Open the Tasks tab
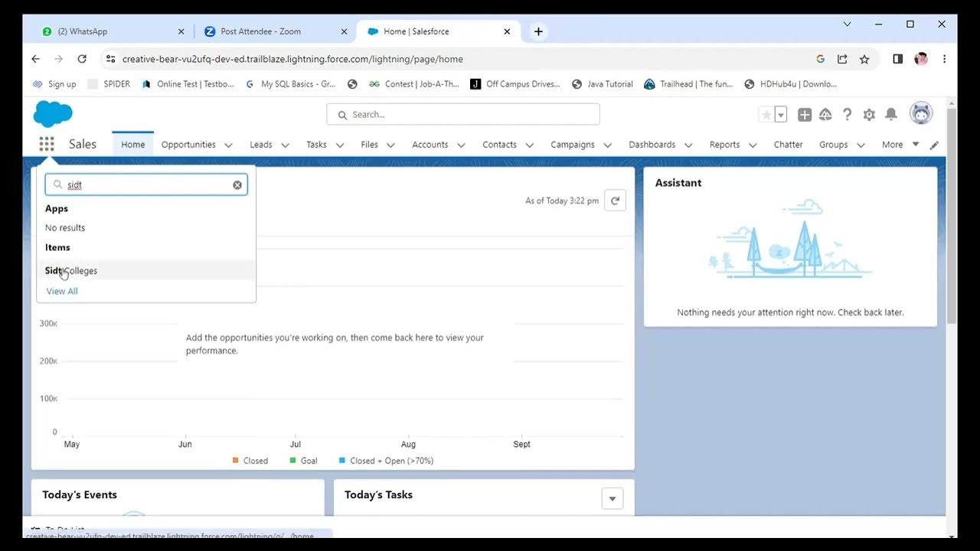This screenshot has width=980, height=551. [316, 145]
